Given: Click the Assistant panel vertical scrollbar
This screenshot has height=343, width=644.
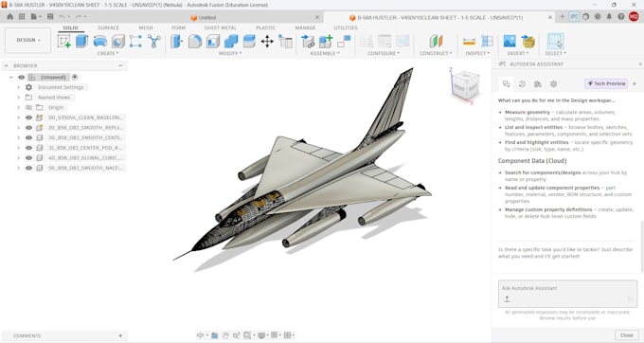Looking at the screenshot, I should click(x=642, y=246).
